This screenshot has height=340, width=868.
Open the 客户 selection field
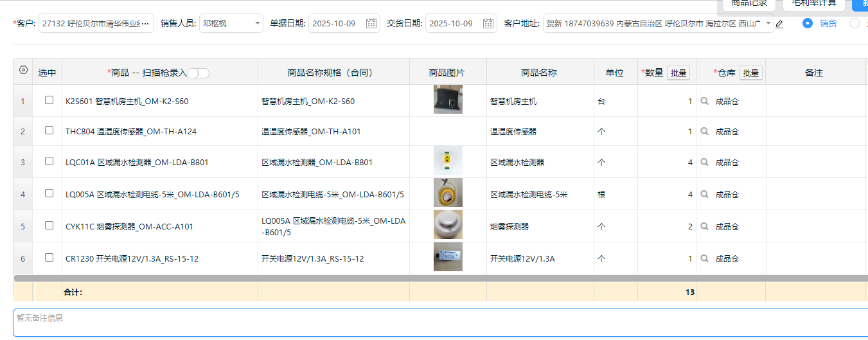tap(96, 24)
